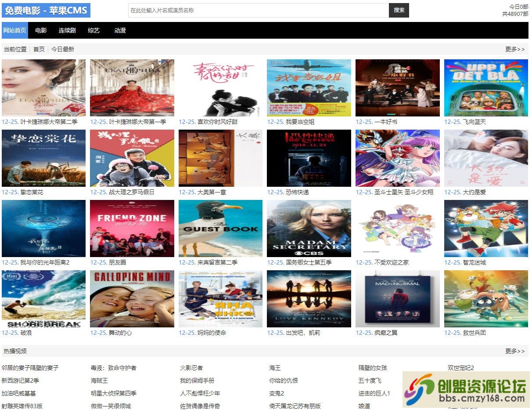Open hot video 射雕英雄传83版
The image size is (532, 410).
tap(22, 406)
